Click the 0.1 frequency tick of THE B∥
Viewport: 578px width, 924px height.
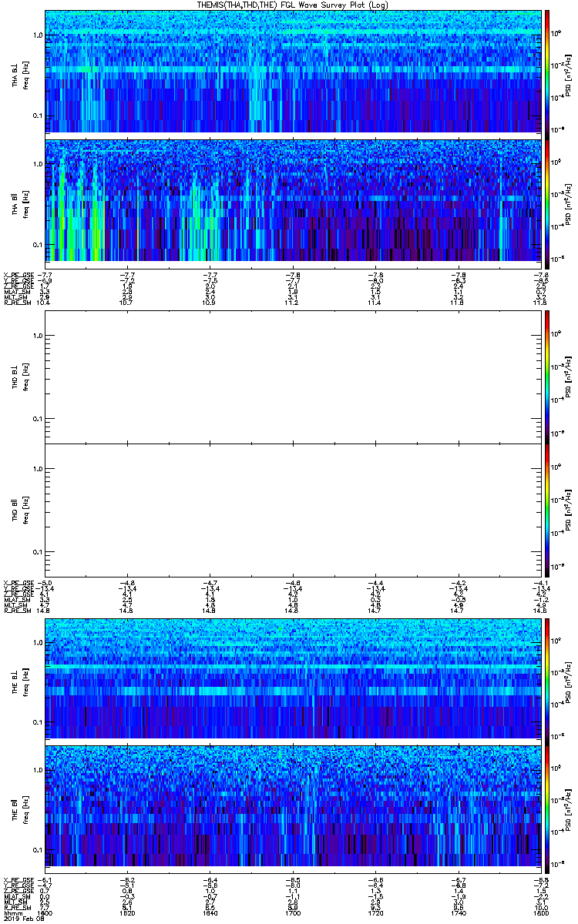click(38, 849)
